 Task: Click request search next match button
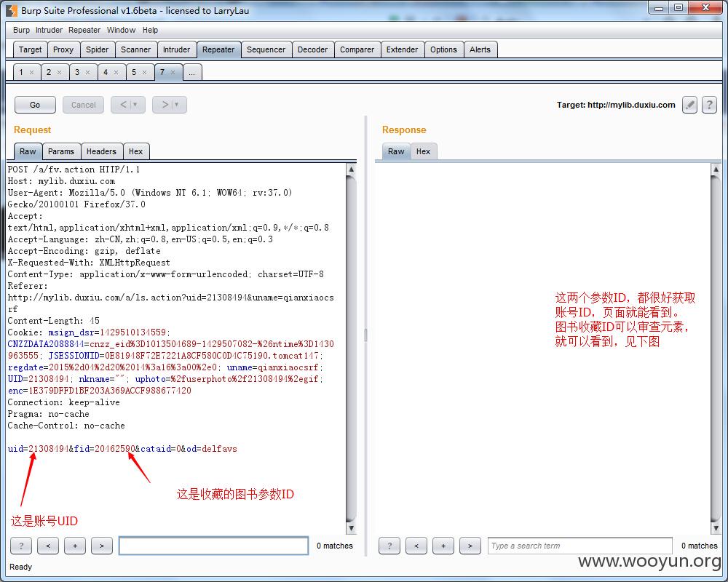point(102,546)
